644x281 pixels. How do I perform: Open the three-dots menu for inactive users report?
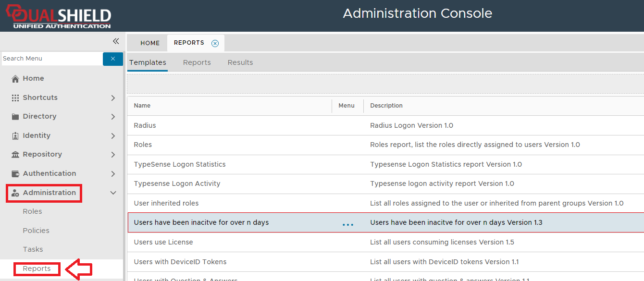tap(347, 224)
